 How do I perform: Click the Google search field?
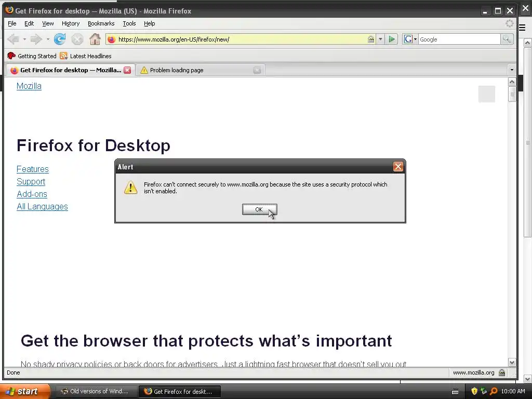coord(459,39)
